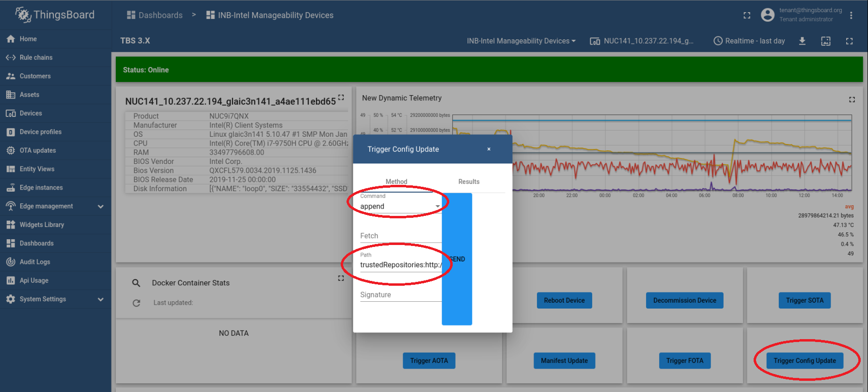Click the Fetch input field
The image size is (868, 392).
[x=400, y=236]
